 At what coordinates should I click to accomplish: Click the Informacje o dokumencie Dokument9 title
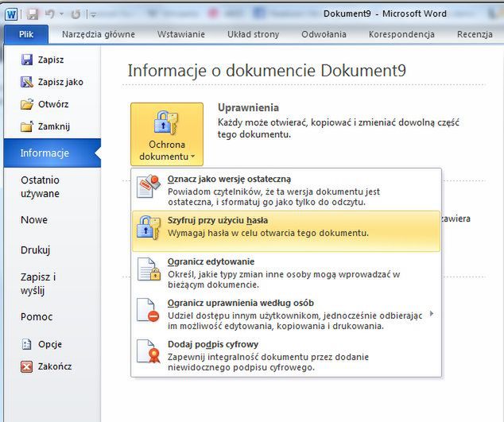(267, 71)
